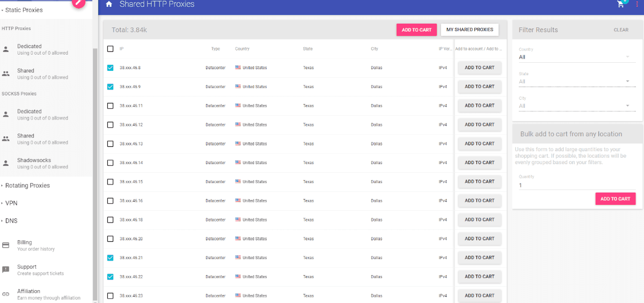Open the City filter dropdown
The width and height of the screenshot is (644, 303).
[577, 106]
